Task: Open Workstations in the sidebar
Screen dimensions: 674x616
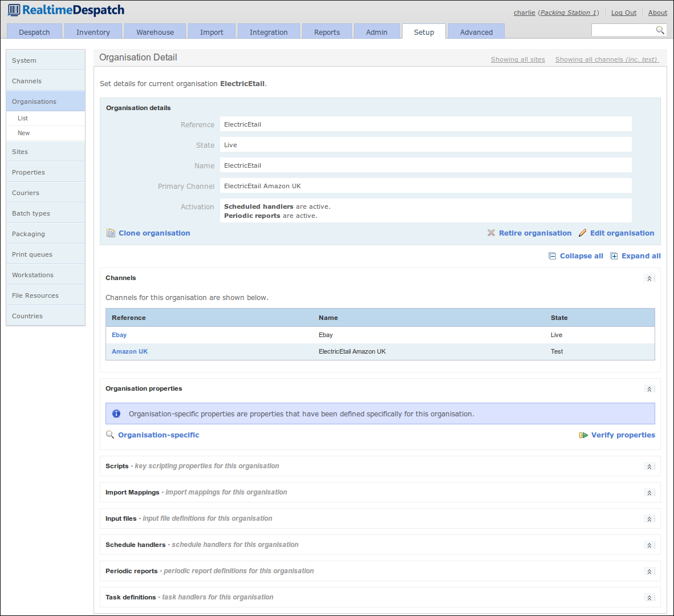Action: click(x=46, y=275)
